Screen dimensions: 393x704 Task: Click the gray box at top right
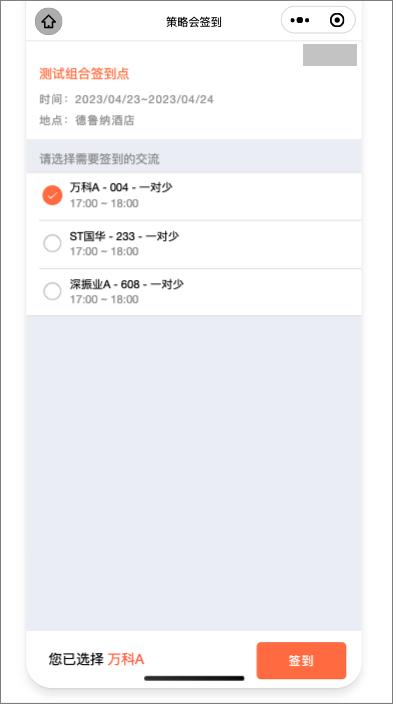click(330, 55)
